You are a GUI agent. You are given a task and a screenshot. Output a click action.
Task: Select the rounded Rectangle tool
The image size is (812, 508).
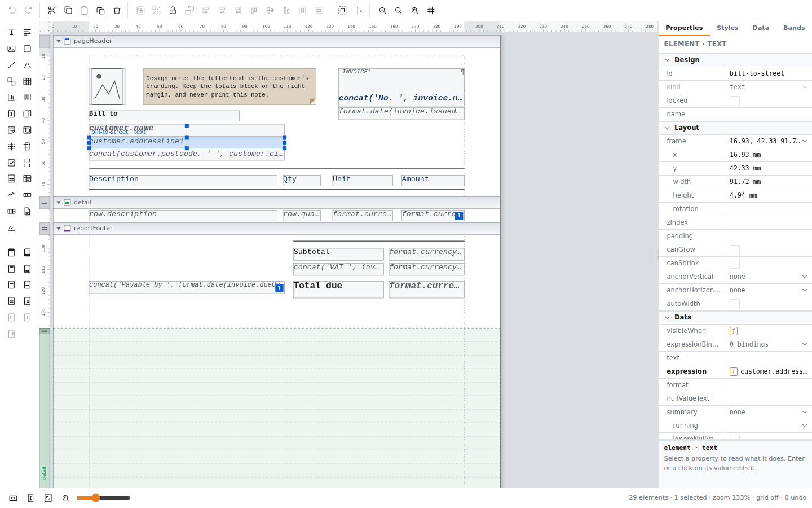(x=27, y=49)
